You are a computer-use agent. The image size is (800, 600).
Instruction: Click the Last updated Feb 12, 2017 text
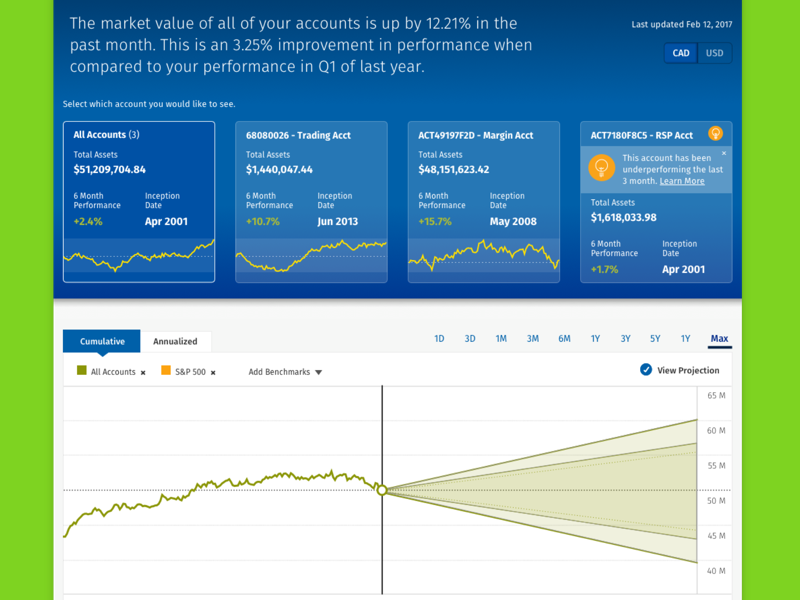click(x=682, y=24)
